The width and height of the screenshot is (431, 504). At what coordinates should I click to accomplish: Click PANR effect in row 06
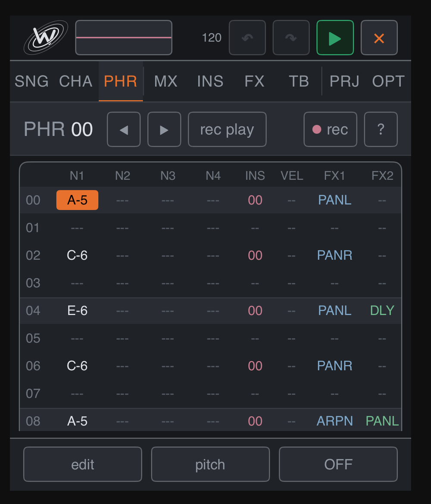tap(334, 366)
